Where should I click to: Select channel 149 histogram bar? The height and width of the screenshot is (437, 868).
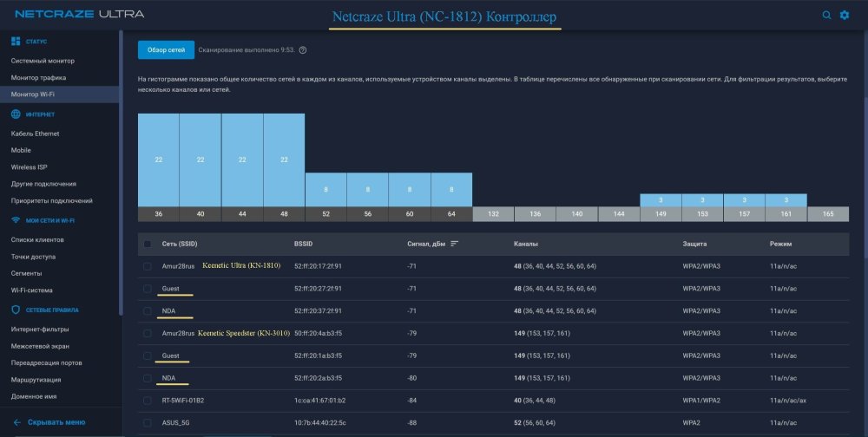(661, 200)
